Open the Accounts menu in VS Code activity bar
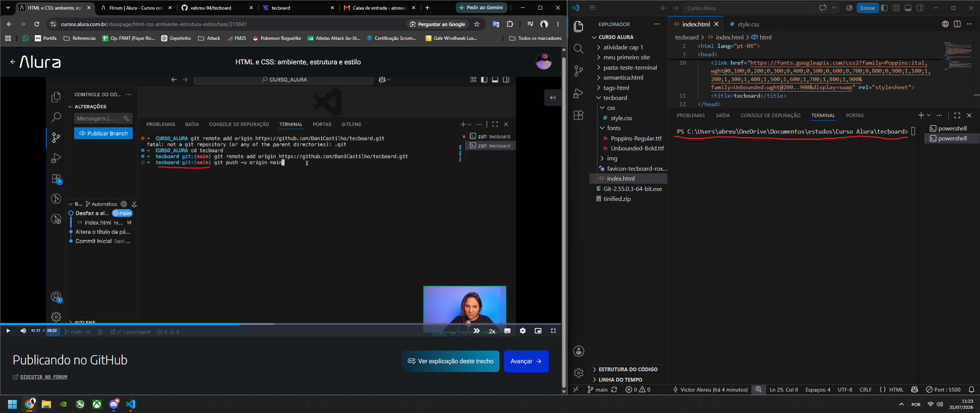Image resolution: width=980 pixels, height=413 pixels. coord(578,351)
